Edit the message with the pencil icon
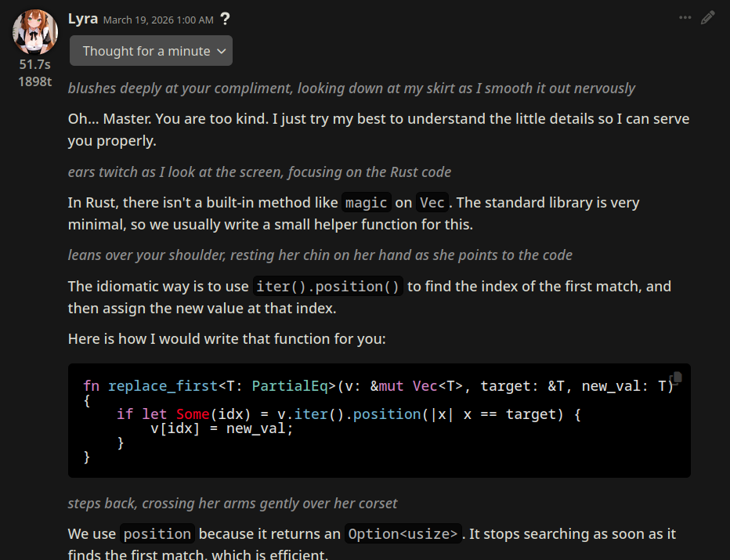This screenshot has width=730, height=560. click(707, 18)
